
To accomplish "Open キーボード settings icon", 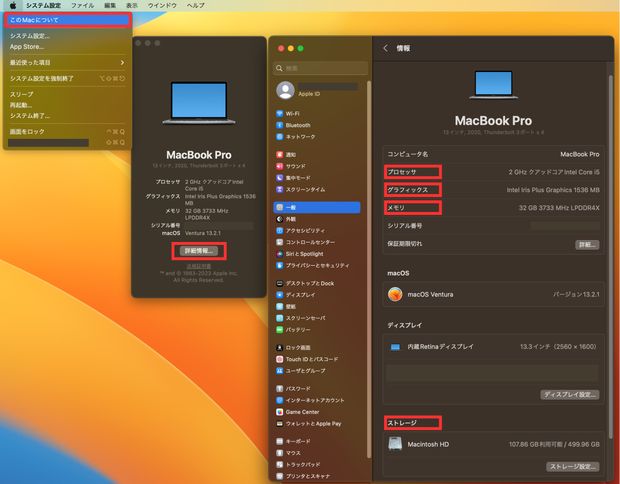I will point(280,441).
